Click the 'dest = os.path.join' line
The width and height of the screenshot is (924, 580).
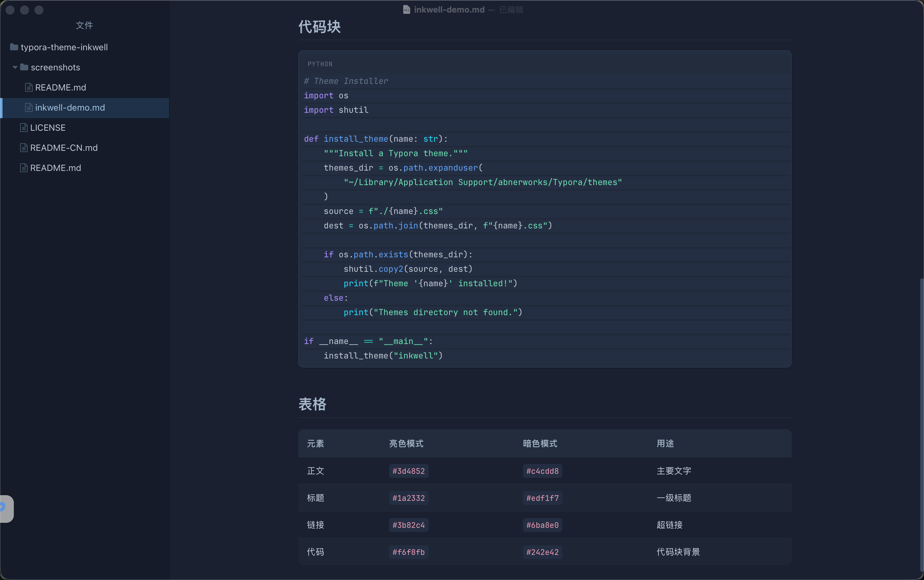pos(438,226)
